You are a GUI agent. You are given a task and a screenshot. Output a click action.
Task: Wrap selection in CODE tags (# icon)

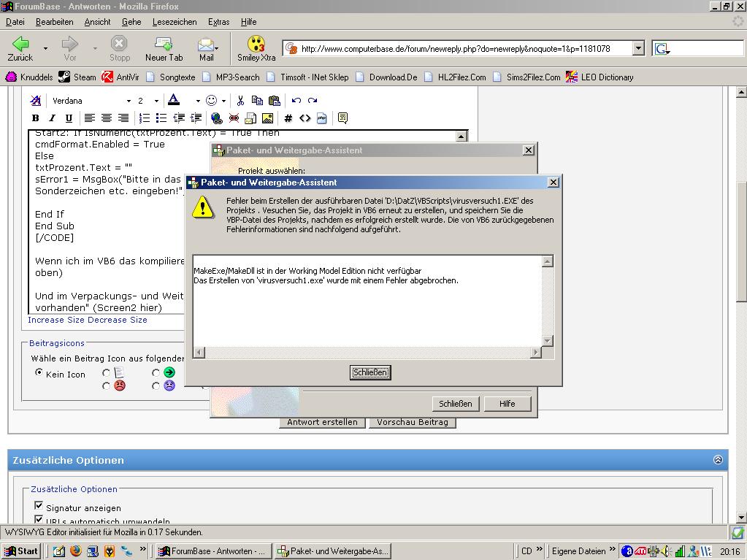pyautogui.click(x=288, y=118)
